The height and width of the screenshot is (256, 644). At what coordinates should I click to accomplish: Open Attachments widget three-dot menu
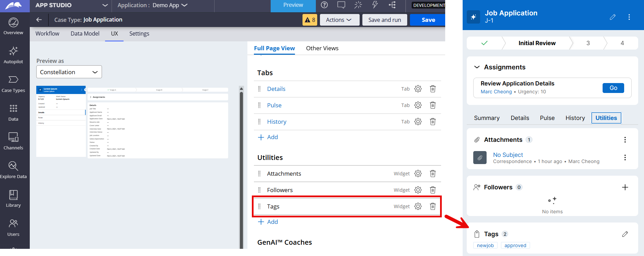(625, 140)
